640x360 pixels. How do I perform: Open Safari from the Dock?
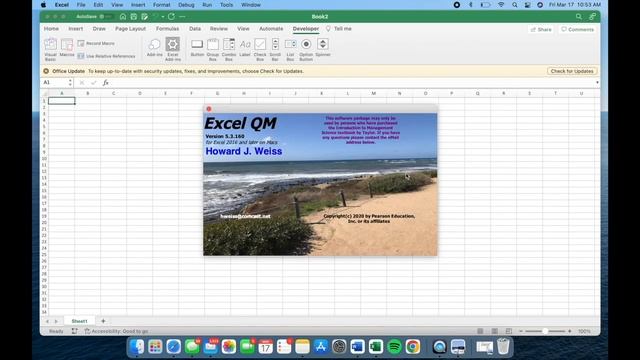(x=173, y=347)
